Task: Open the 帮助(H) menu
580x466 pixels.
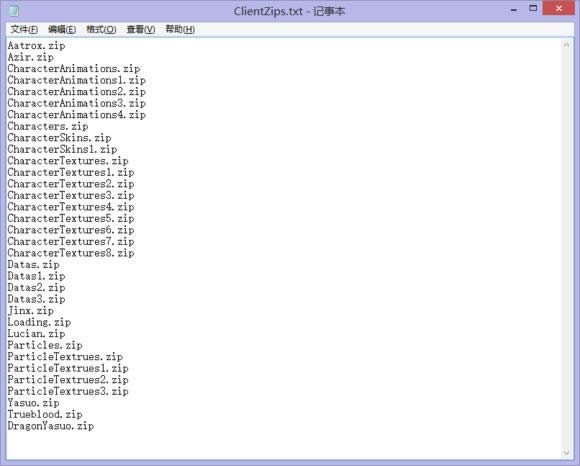Action: click(180, 29)
